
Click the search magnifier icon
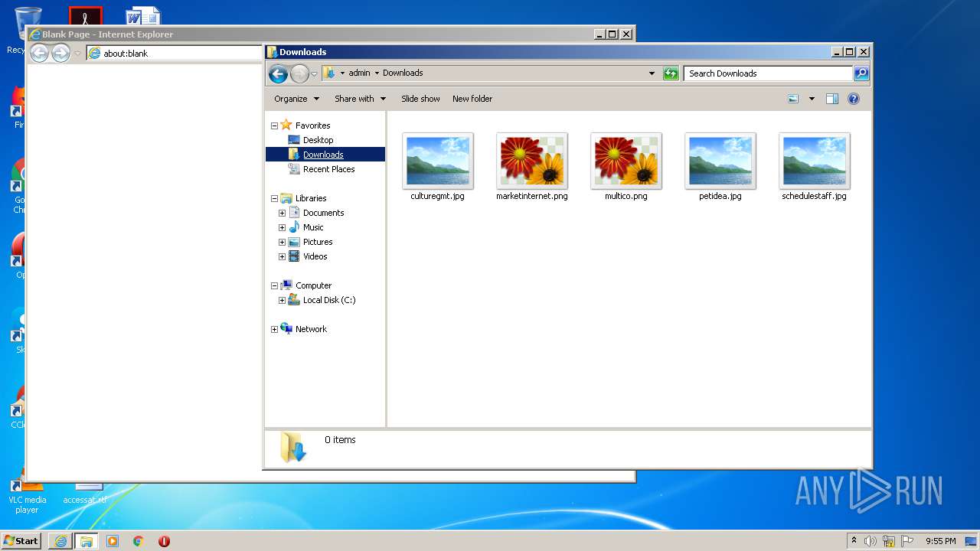pyautogui.click(x=861, y=73)
